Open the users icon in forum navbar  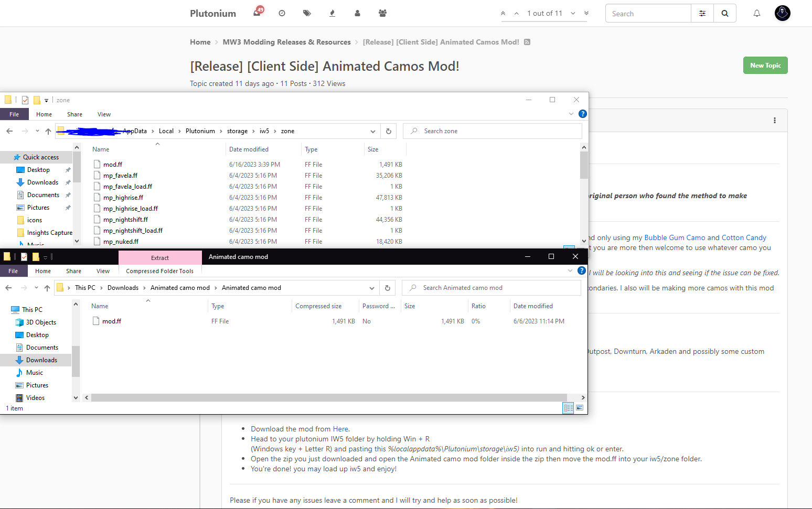(357, 13)
